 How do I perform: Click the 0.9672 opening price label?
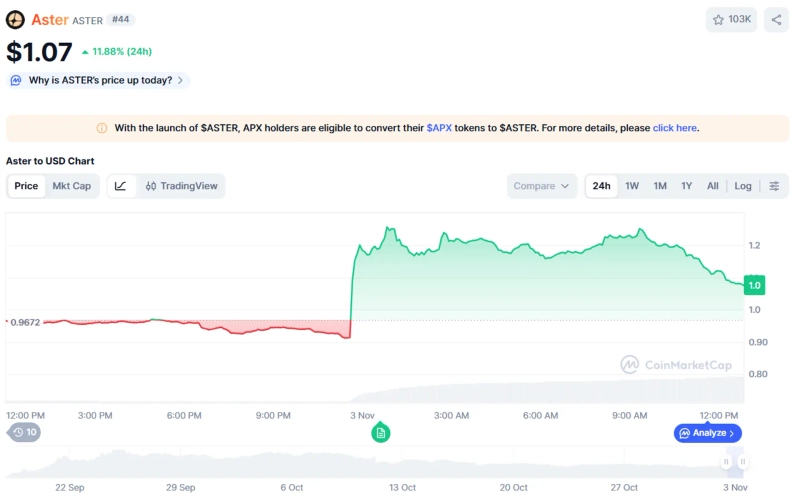coord(24,322)
